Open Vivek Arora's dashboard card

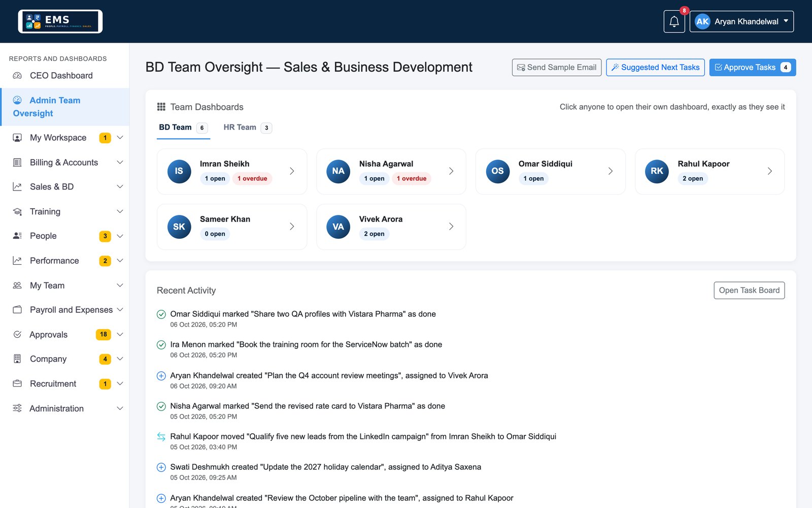(391, 227)
